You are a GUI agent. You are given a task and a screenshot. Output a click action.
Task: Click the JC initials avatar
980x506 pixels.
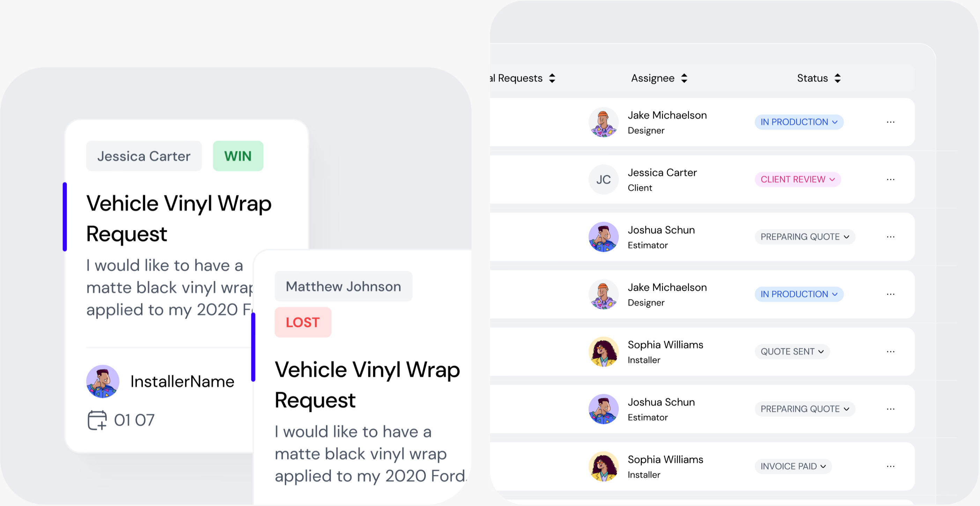coord(603,179)
